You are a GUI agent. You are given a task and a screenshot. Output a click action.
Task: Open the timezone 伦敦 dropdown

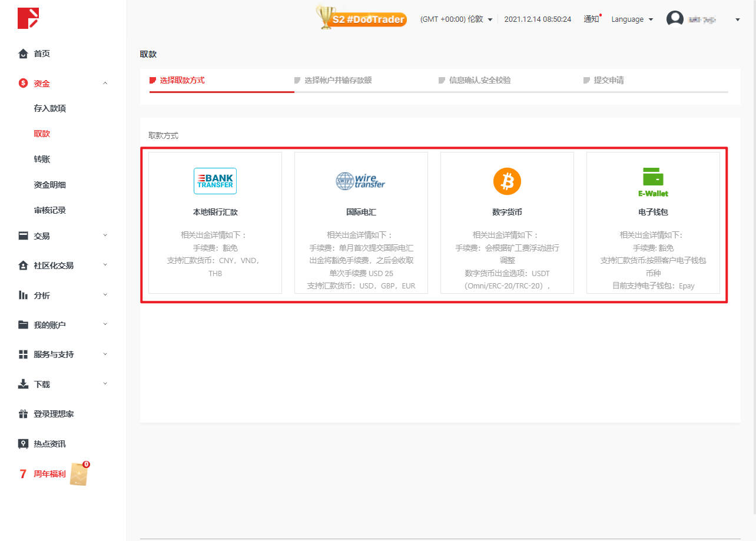click(456, 19)
